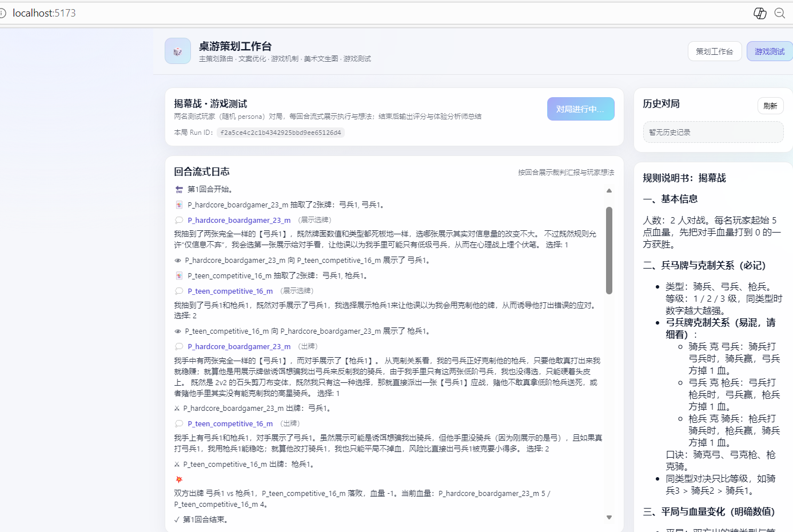Select the 游戏测试 tab

[x=769, y=51]
